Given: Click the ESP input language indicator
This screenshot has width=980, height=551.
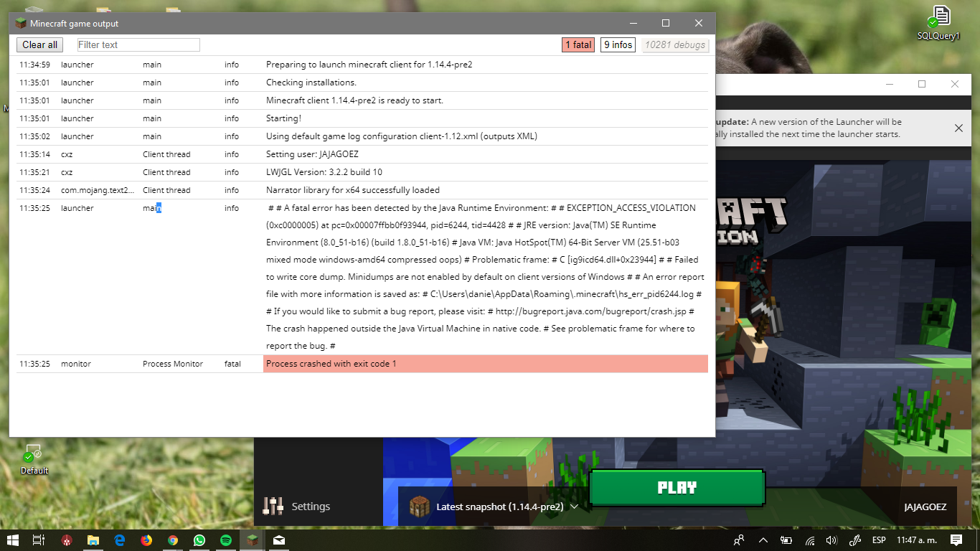Looking at the screenshot, I should (878, 540).
